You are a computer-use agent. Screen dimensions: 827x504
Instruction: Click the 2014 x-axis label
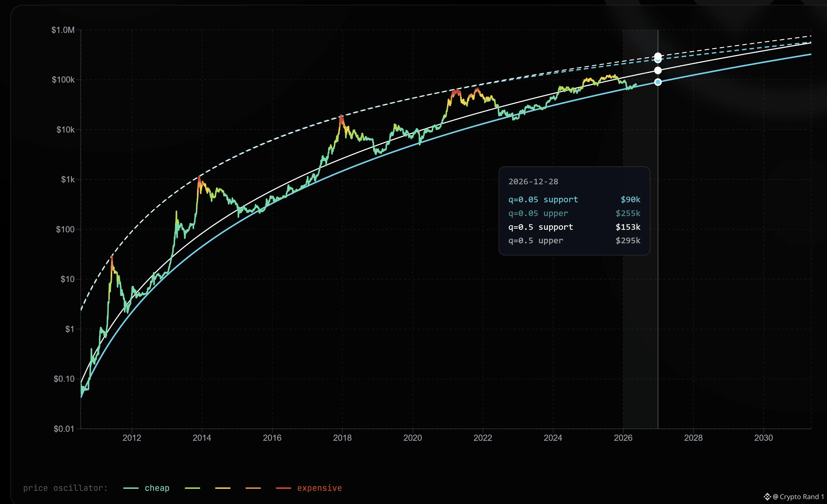202,438
